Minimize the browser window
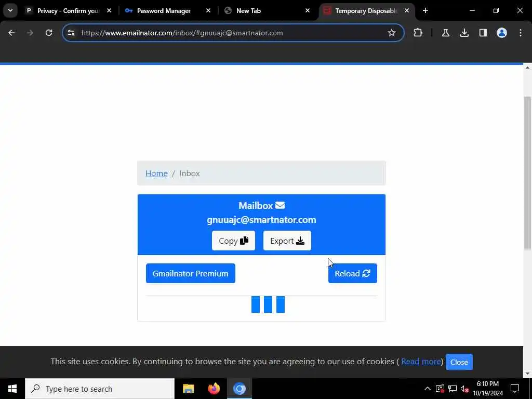532x399 pixels. (x=472, y=11)
